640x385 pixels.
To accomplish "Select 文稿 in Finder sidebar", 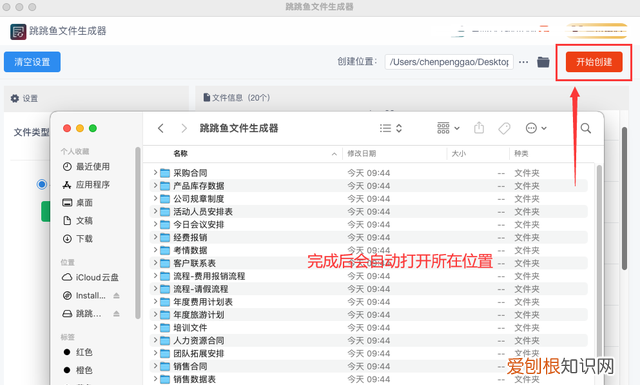I will (78, 220).
